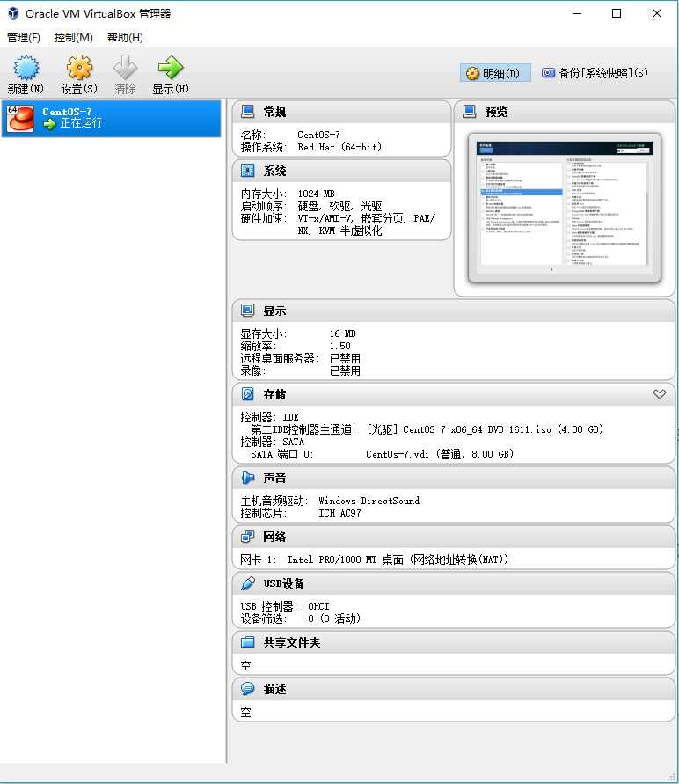Click the 1.50 scale factor value
This screenshot has height=784, width=679.
tap(339, 346)
